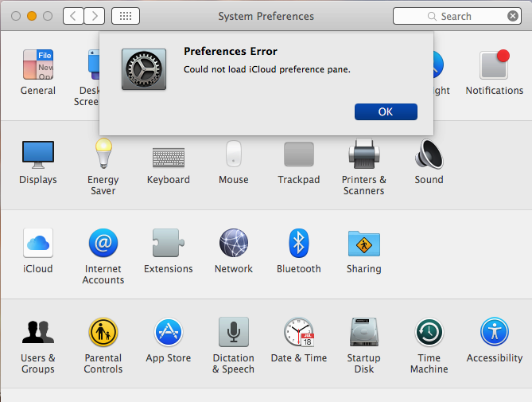Click the magnifying glass icon in search
Image resolution: width=532 pixels, height=402 pixels.
click(x=432, y=16)
